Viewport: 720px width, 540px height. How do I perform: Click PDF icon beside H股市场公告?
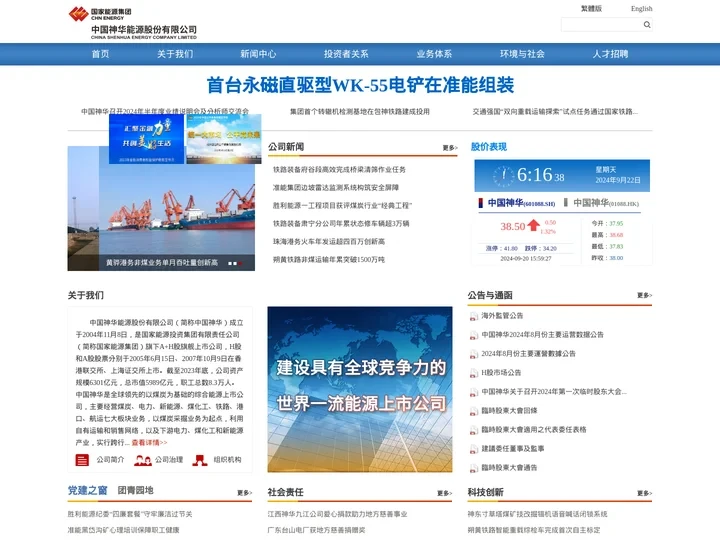coord(473,373)
